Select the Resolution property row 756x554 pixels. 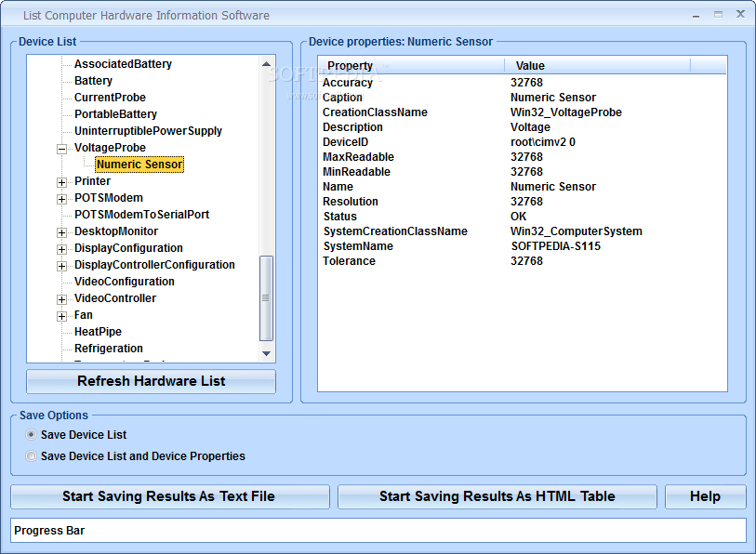[523, 202]
